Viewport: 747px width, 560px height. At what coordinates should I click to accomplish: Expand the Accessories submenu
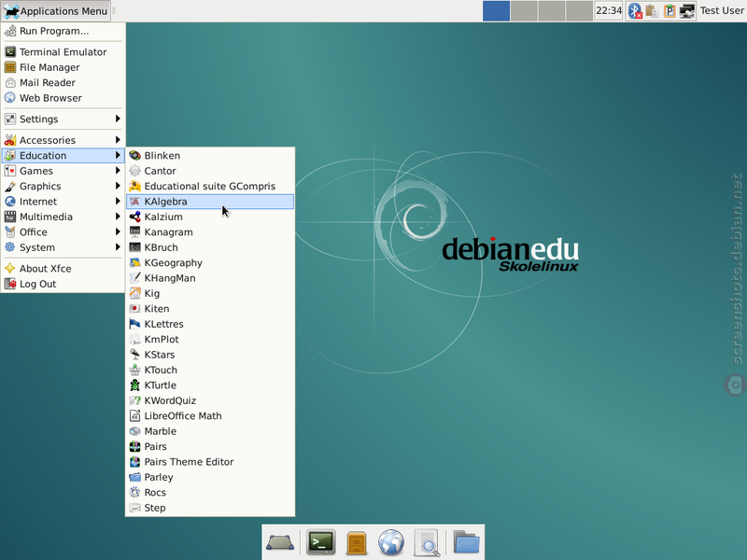[63, 140]
